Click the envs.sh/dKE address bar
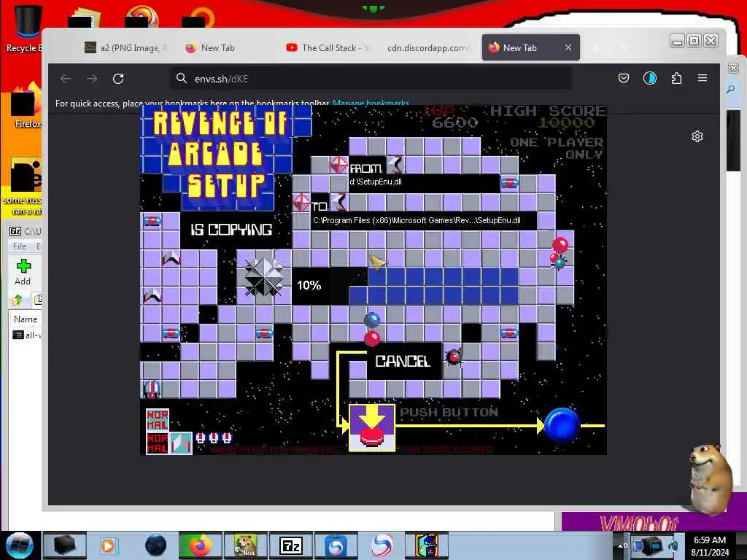The height and width of the screenshot is (560, 747). coord(371,79)
